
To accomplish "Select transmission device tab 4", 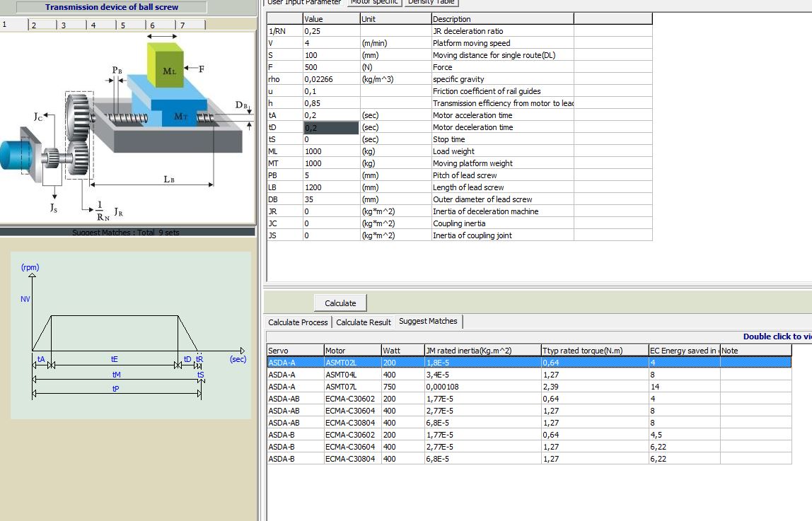I will tap(102, 25).
